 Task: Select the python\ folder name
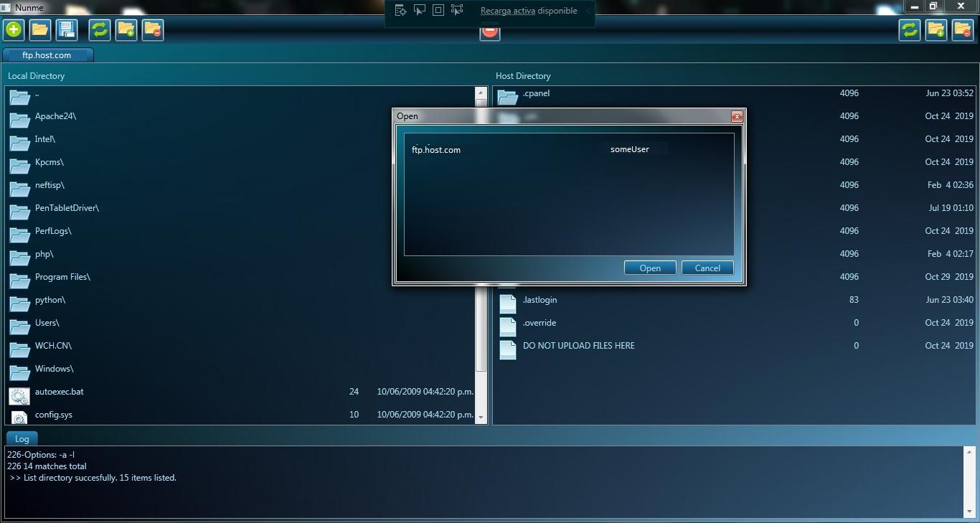click(x=50, y=299)
